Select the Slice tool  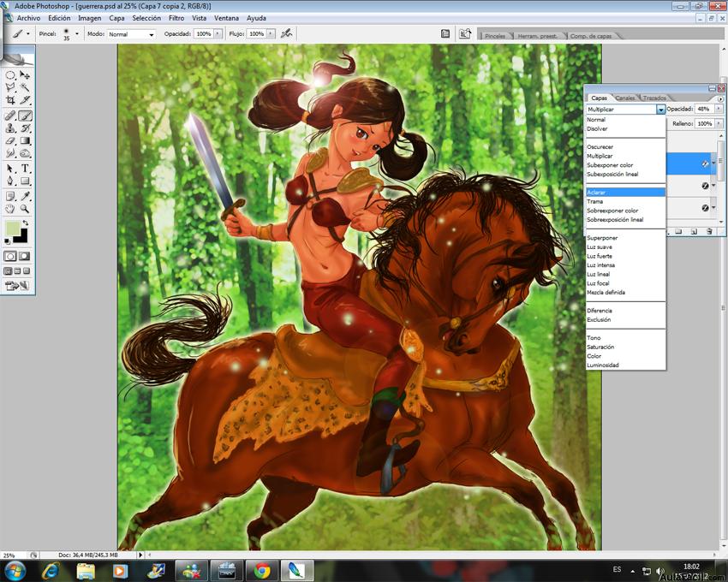tap(25, 100)
